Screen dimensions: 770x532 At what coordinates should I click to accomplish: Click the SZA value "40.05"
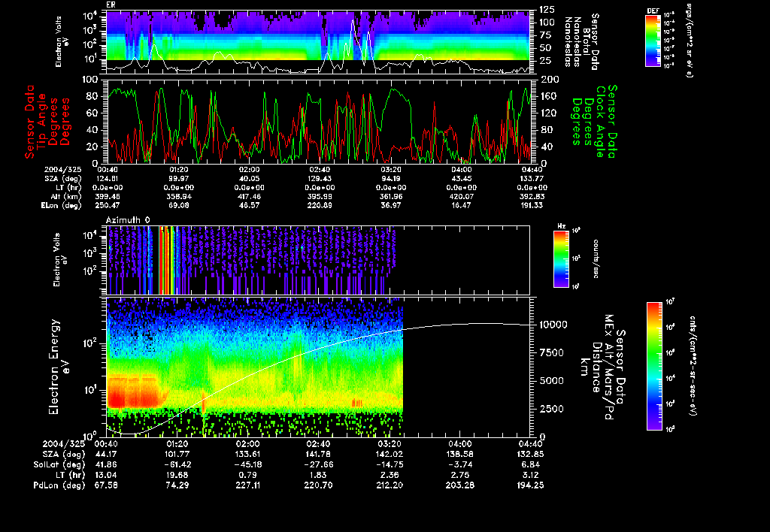248,179
